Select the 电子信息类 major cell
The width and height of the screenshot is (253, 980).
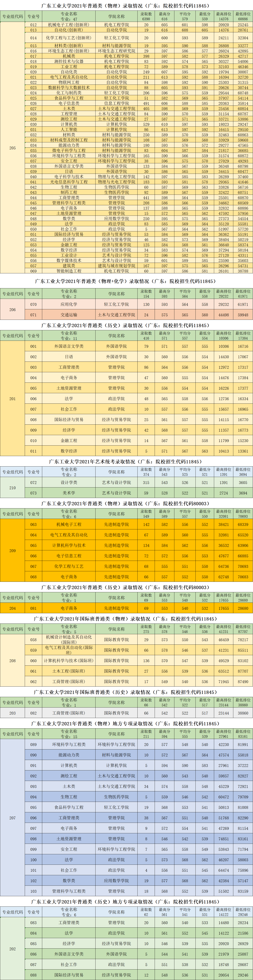click(x=69, y=103)
